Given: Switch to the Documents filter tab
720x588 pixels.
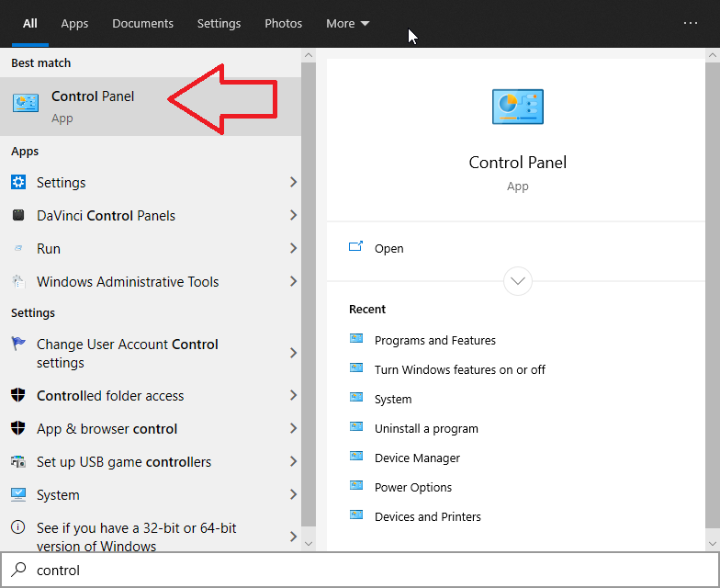Looking at the screenshot, I should 142,23.
